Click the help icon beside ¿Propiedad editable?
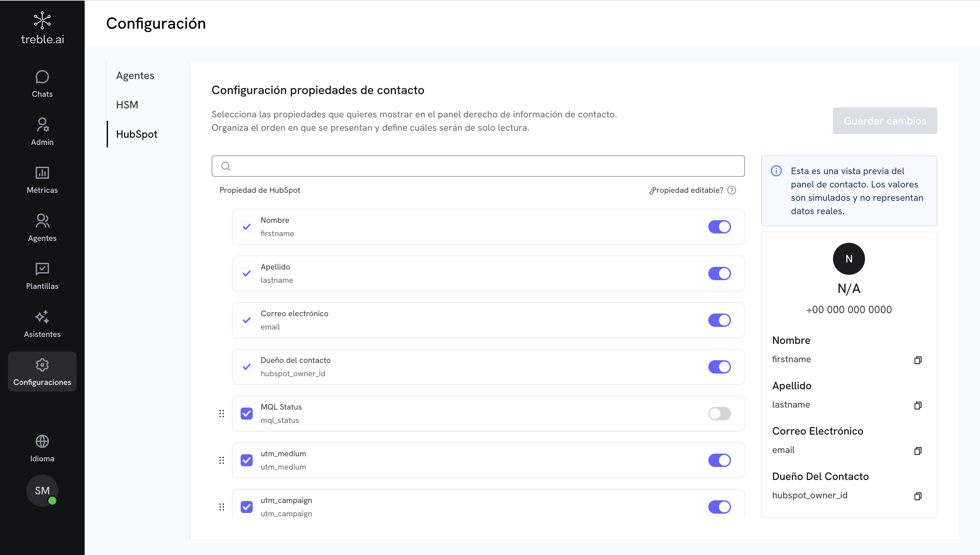Viewport: 980px width, 555px height. (x=732, y=190)
